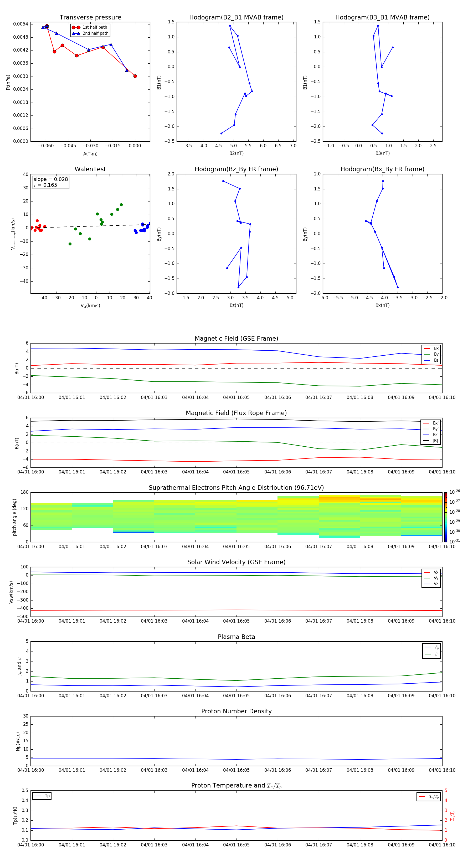The width and height of the screenshot is (473, 868).
Task: Click the 'Proton Temperature and Te/Tp' title
Action: [236, 786]
